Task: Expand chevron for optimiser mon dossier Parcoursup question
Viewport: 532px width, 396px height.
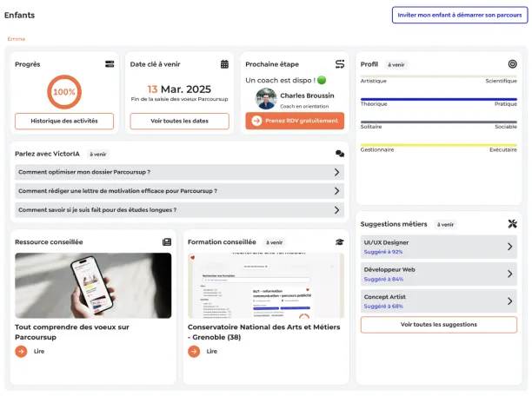Action: click(x=336, y=172)
